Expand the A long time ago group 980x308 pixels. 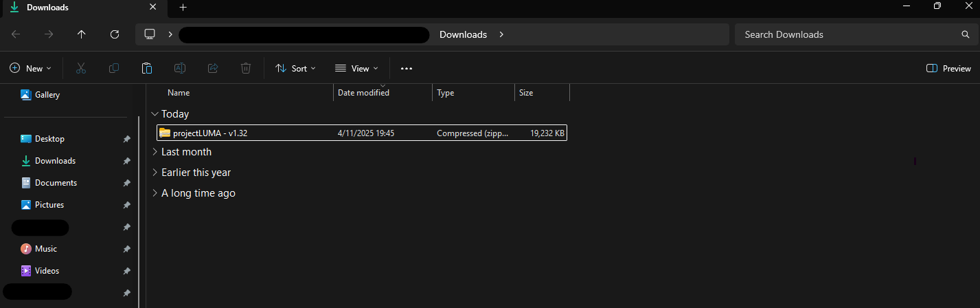(155, 193)
